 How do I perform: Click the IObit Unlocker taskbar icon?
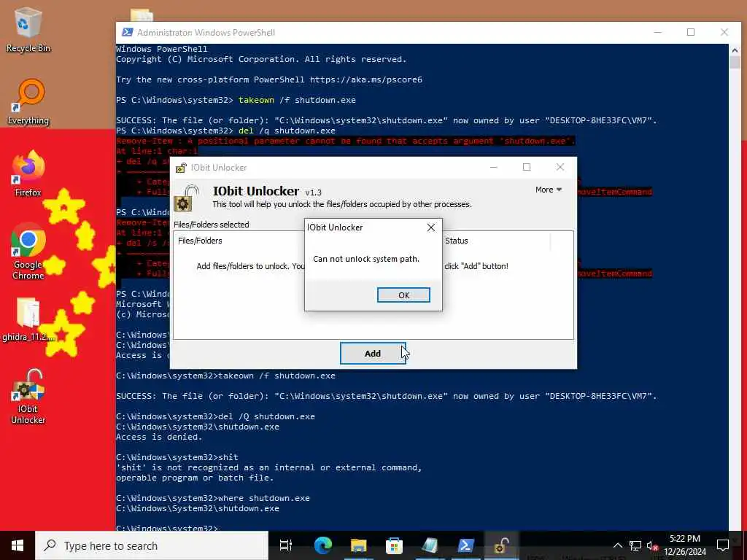point(501,545)
